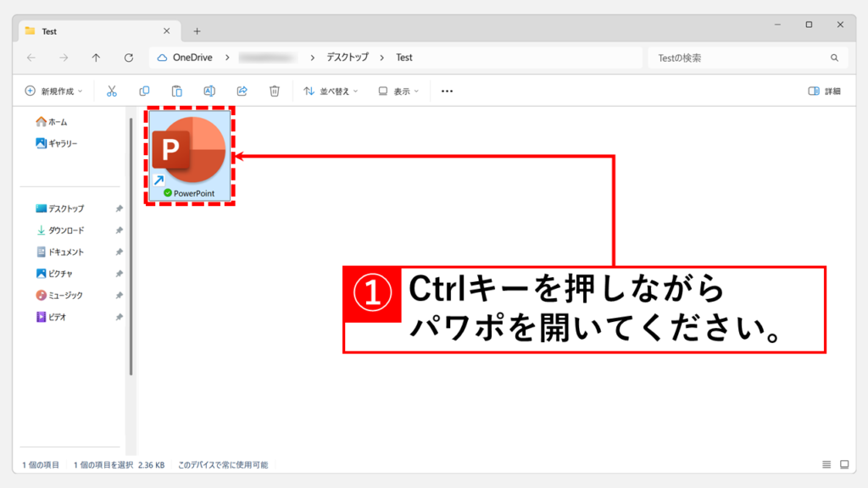Go back with the left arrow
Image resolution: width=868 pixels, height=488 pixels.
tap(31, 58)
